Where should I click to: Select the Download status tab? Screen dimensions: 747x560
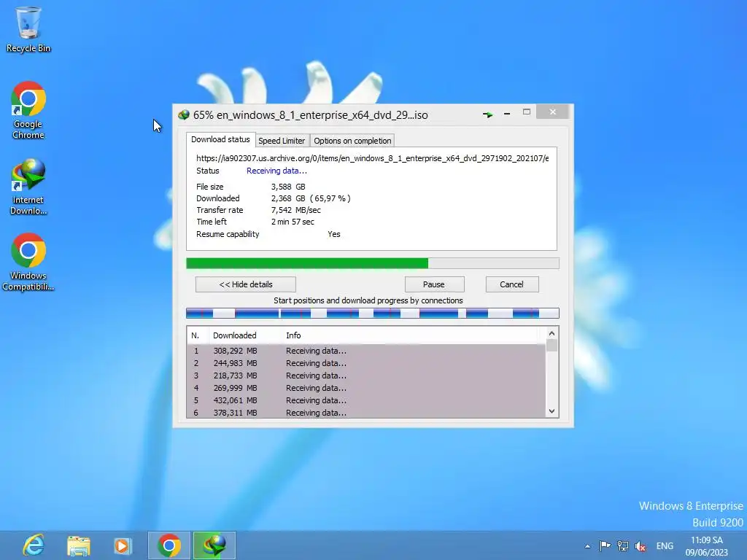[220, 139]
